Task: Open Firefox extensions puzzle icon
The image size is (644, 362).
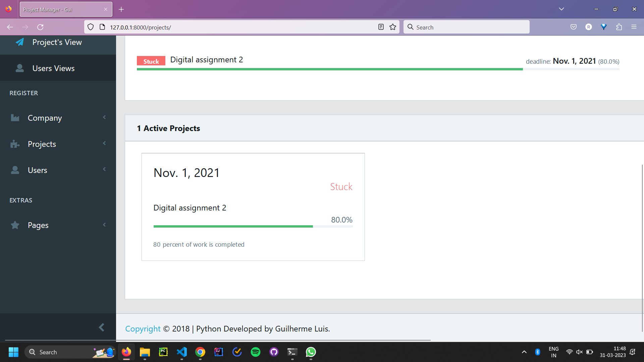Action: coord(619,27)
